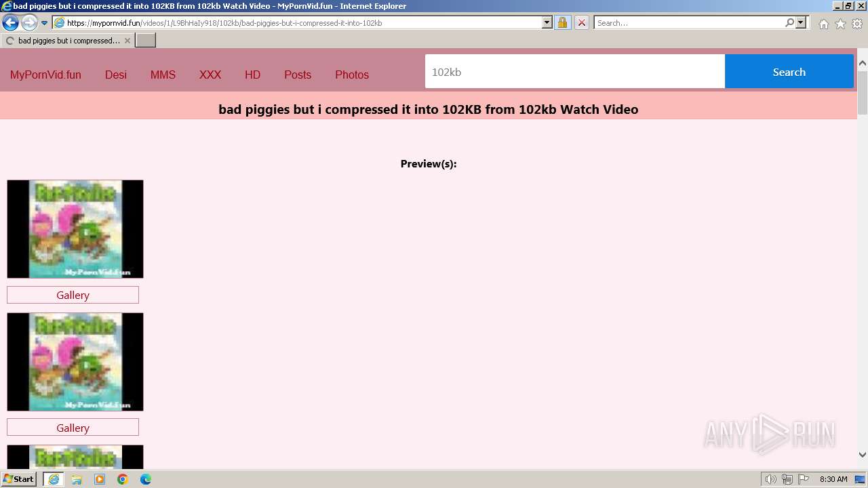Click the network tray icon
Image resolution: width=868 pixels, height=488 pixels.
[787, 479]
